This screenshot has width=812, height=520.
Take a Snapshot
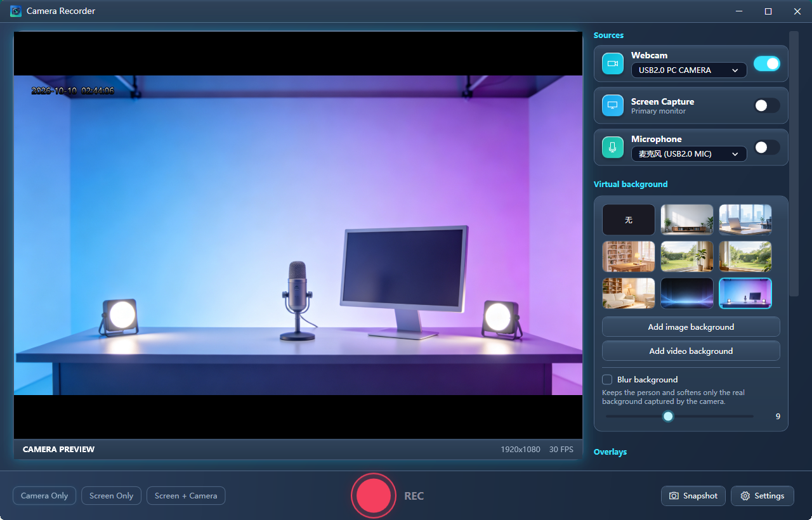coord(693,496)
